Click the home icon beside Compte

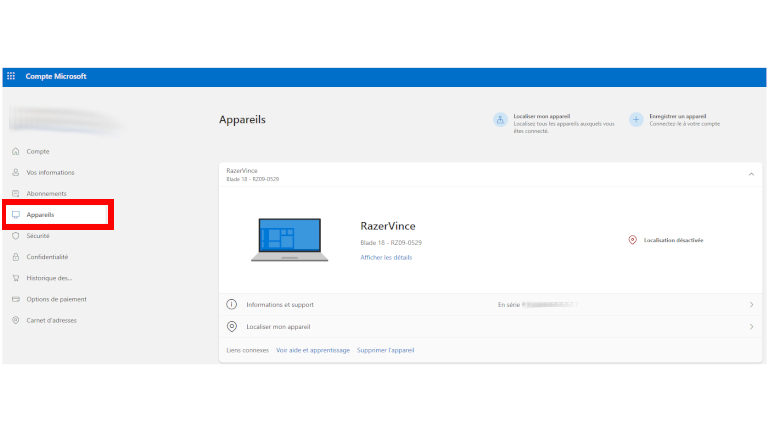click(x=16, y=151)
